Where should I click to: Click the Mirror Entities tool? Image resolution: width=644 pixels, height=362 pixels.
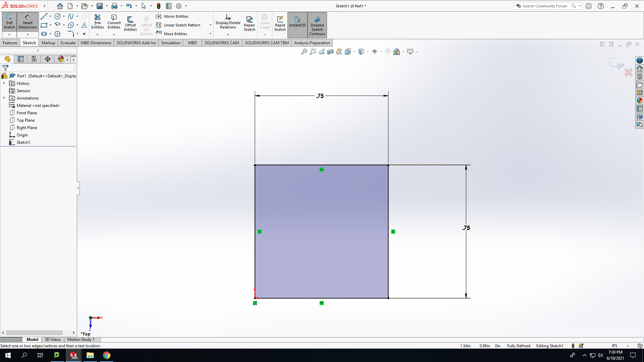tap(172, 16)
